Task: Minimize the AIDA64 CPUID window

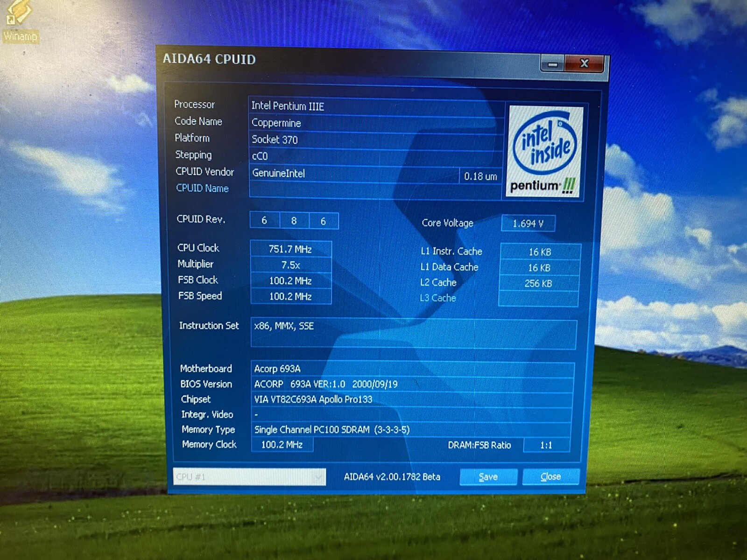Action: click(552, 64)
